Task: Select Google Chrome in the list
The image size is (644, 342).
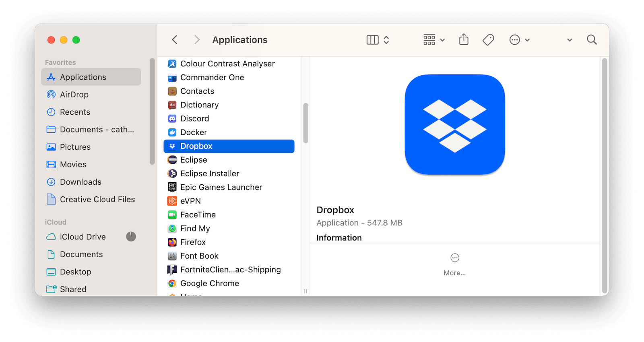Action: coord(229,283)
